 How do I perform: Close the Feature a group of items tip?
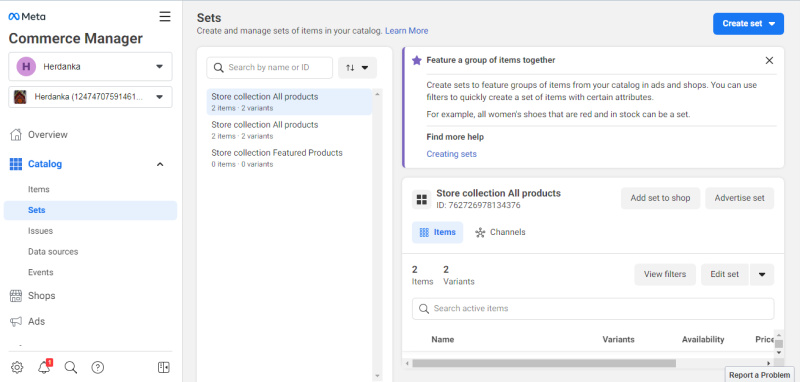pyautogui.click(x=769, y=60)
